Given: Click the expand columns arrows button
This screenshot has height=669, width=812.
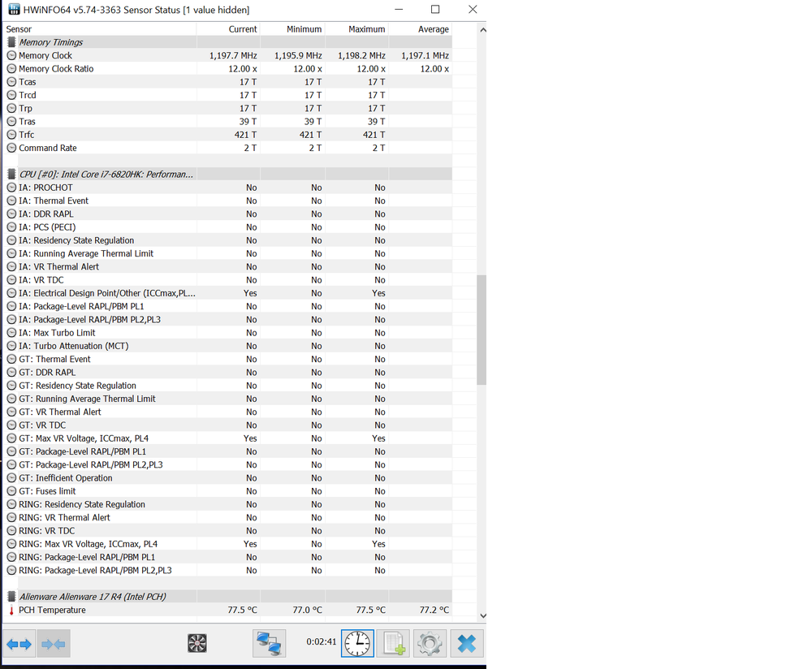Looking at the screenshot, I should tap(19, 644).
